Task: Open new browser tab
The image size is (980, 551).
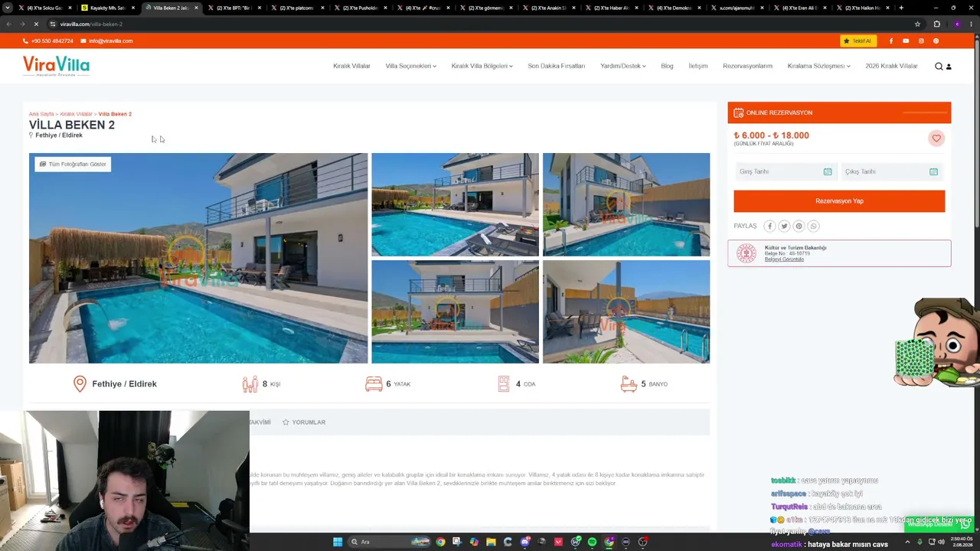Action: [901, 8]
